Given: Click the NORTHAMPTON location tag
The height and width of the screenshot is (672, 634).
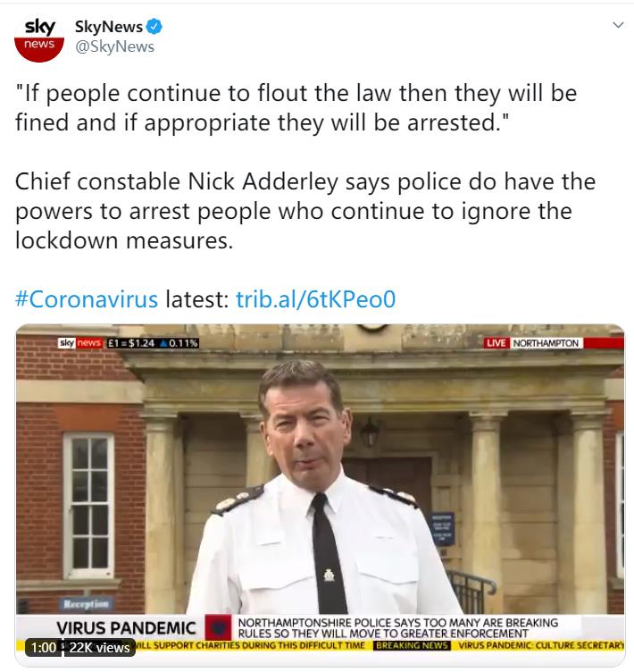Looking at the screenshot, I should (x=546, y=343).
